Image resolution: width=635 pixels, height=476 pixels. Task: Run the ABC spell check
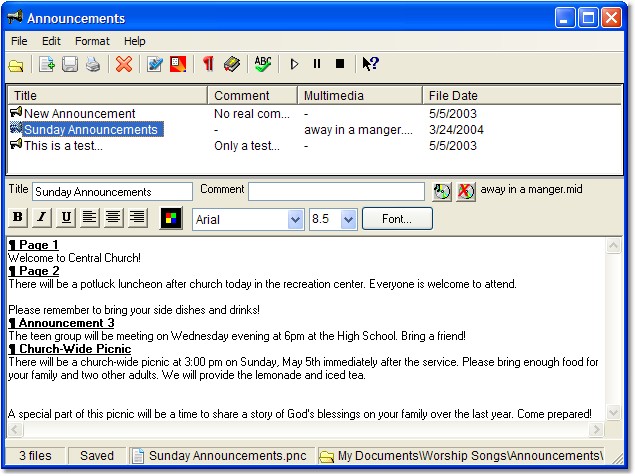(263, 64)
